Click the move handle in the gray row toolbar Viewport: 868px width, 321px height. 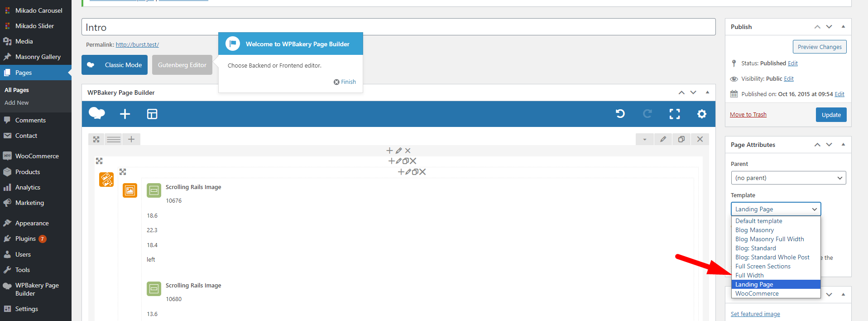point(96,139)
